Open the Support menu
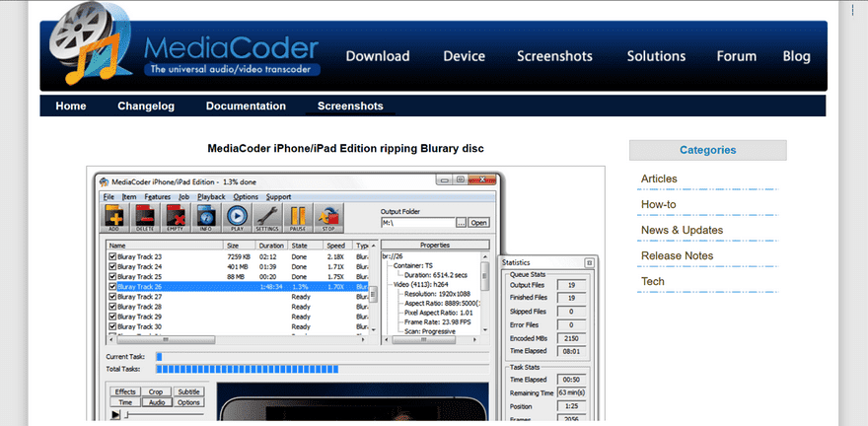Viewport: 868px width, 426px height. (278, 197)
